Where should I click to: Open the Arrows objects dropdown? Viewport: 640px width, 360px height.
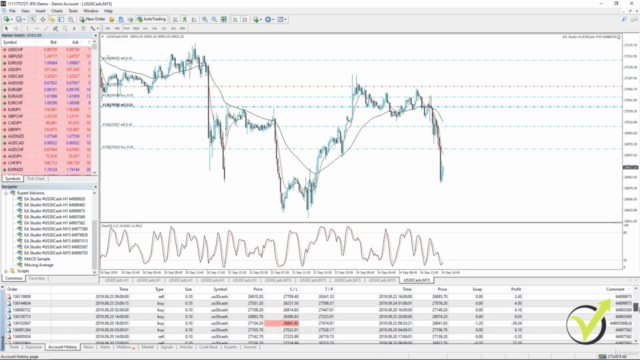94,29
